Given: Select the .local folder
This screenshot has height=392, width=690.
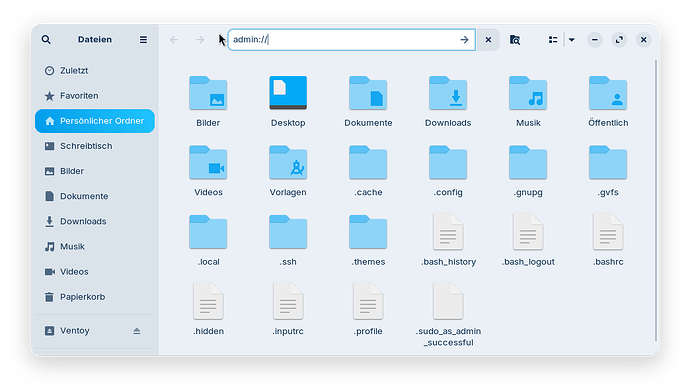Looking at the screenshot, I should [x=208, y=232].
